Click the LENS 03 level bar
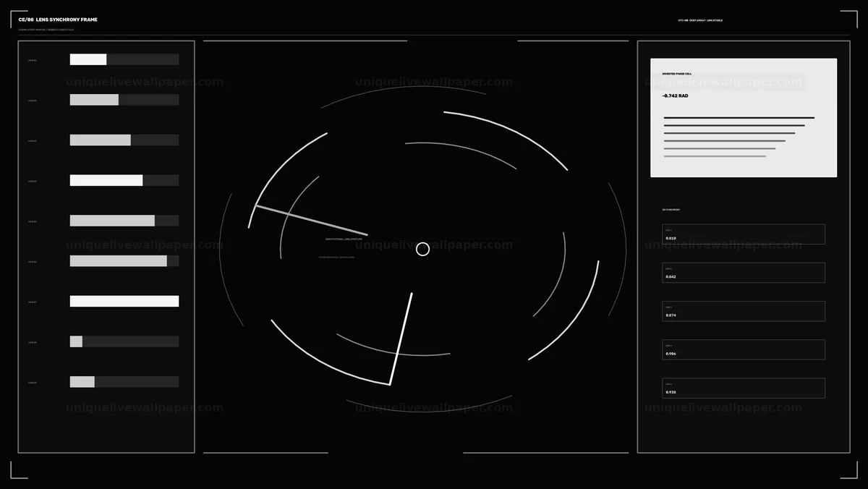Viewport: 868px width, 489px height. coord(124,140)
